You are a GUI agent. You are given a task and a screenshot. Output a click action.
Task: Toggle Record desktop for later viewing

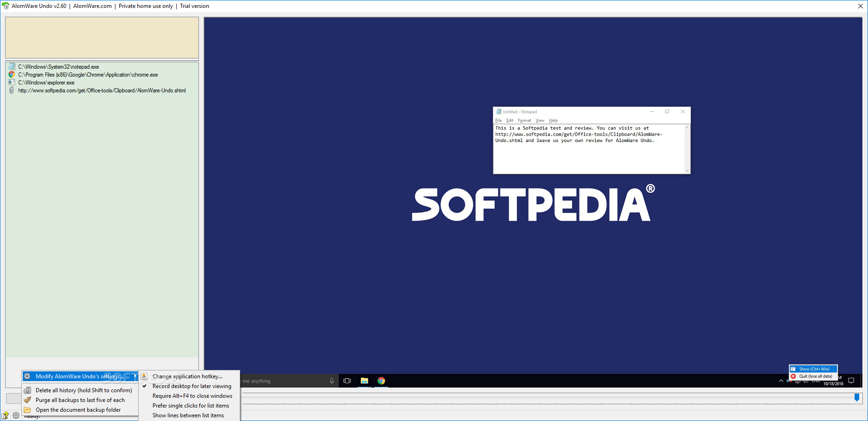[x=190, y=386]
